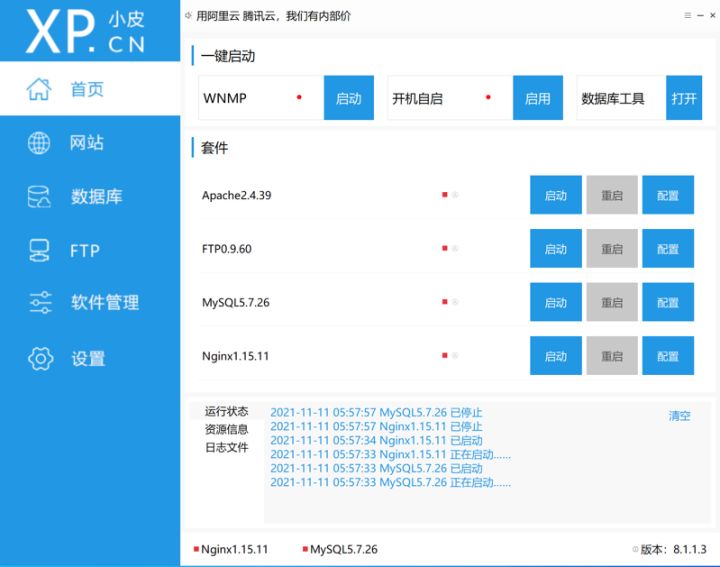
Task: Start the FTP0.9.60 service
Action: [x=555, y=249]
